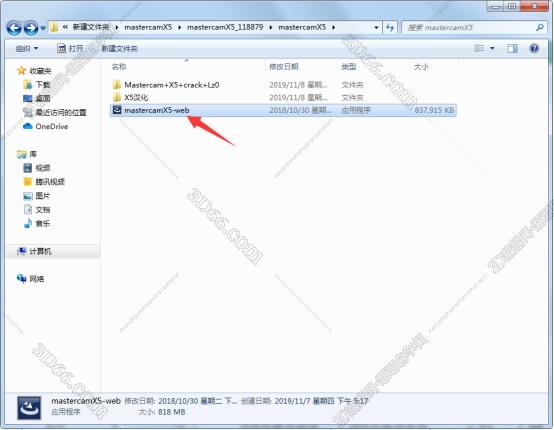The width and height of the screenshot is (554, 430).
Task: Go forward with the Forward arrow button
Action: click(31, 28)
